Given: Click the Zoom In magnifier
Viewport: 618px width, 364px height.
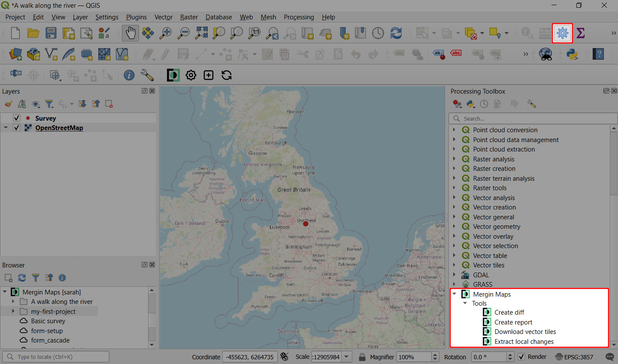Looking at the screenshot, I should [166, 33].
